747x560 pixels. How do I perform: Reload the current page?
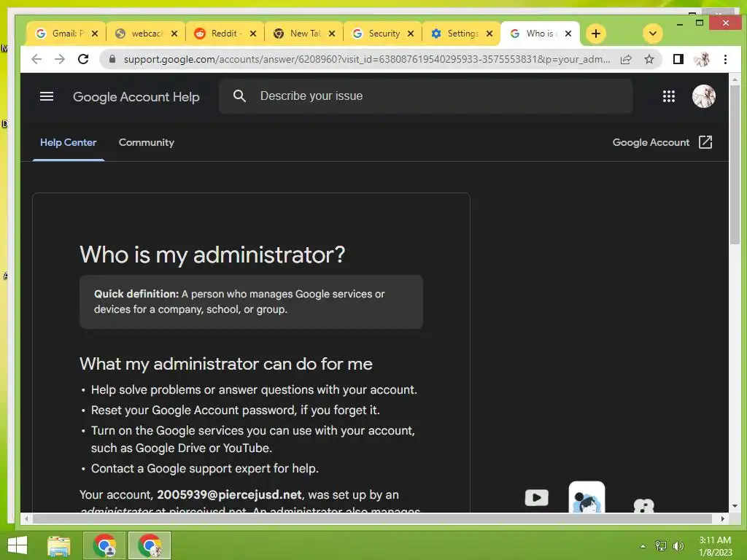coord(83,59)
